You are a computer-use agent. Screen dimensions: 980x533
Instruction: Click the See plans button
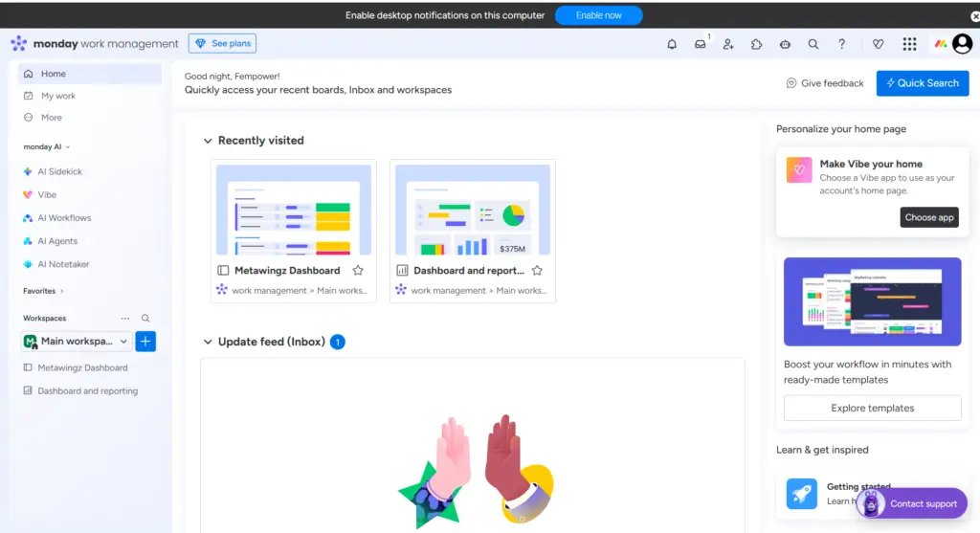point(222,43)
